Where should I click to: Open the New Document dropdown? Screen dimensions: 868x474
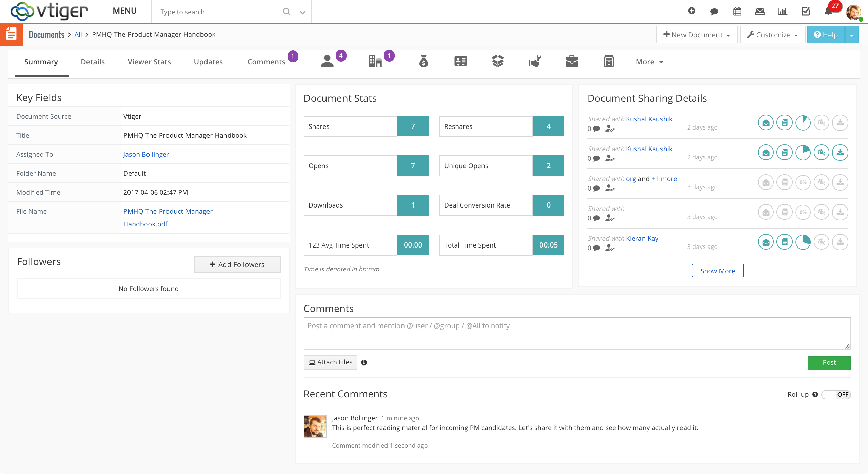[697, 35]
